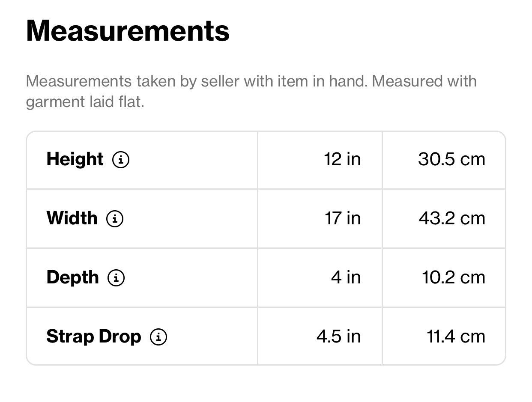Click the 'garment laid flat' text line
This screenshot has height=402, width=532.
pos(85,102)
